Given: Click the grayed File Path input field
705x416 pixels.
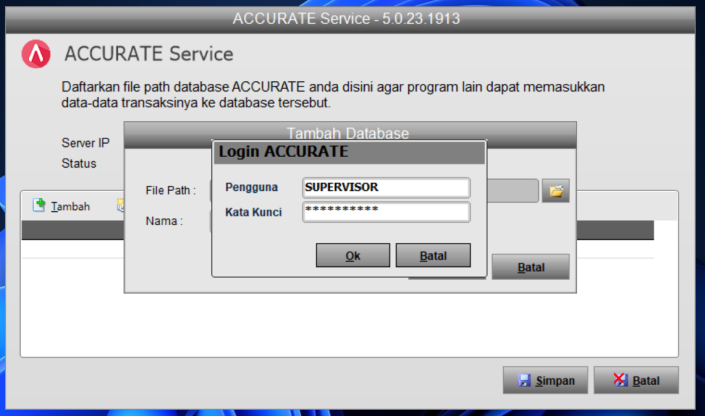Looking at the screenshot, I should pyautogui.click(x=513, y=191).
